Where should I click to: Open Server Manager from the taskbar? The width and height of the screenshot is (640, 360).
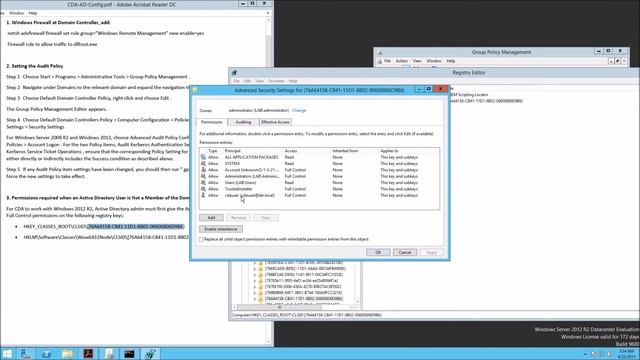26,354
